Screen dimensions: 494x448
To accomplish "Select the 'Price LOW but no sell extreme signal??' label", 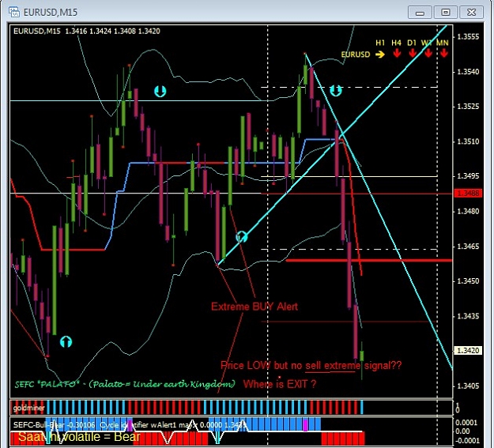I will click(311, 366).
